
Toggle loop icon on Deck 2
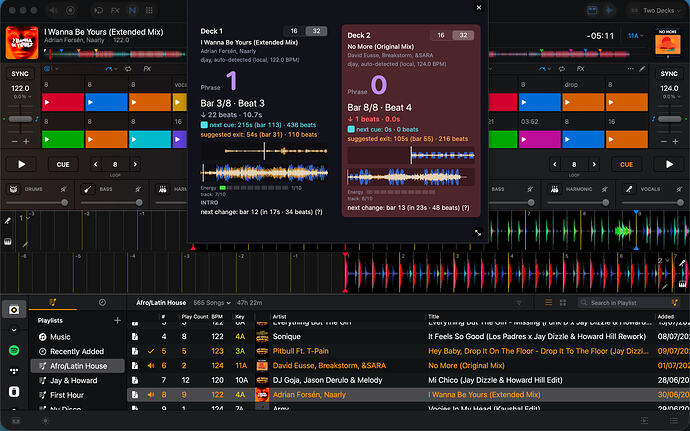(x=562, y=69)
